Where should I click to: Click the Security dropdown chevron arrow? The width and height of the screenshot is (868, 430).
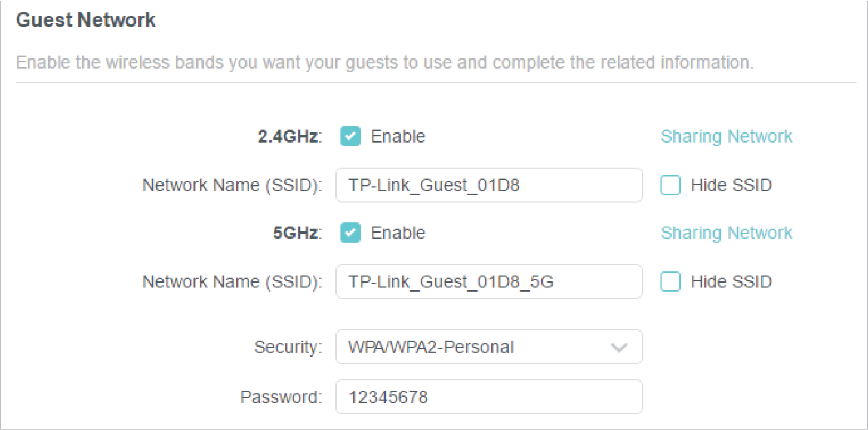(x=619, y=347)
